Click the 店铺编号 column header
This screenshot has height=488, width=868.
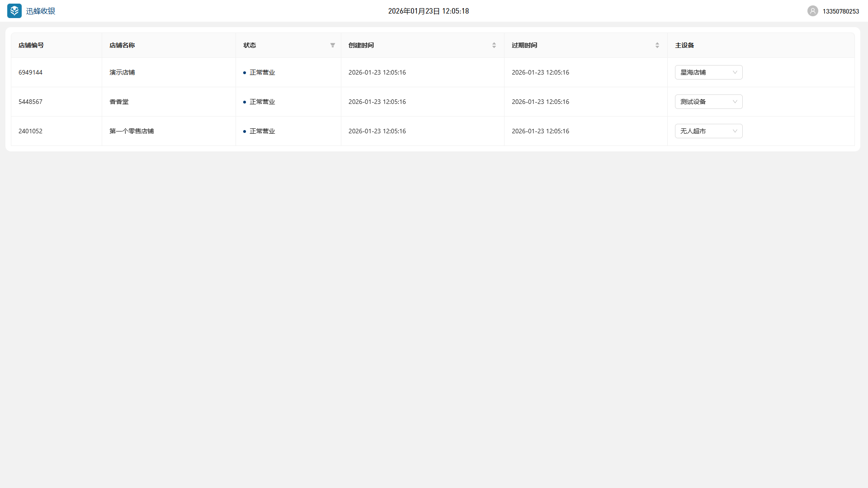tap(31, 45)
